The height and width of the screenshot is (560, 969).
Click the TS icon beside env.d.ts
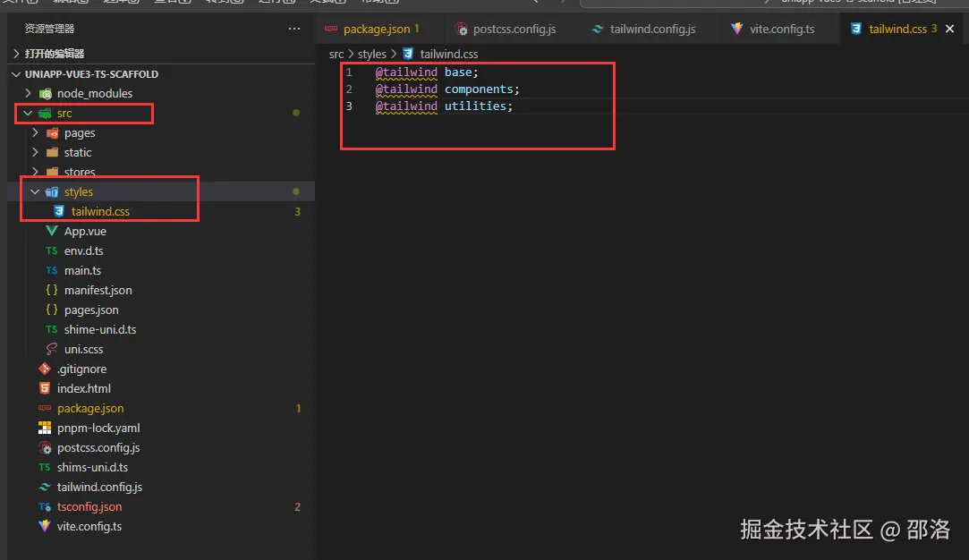coord(52,251)
